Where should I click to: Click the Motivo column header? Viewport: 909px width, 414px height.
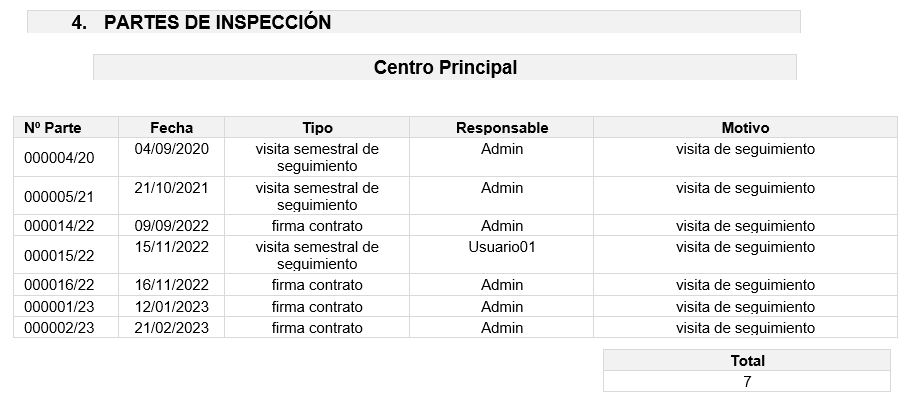pyautogui.click(x=745, y=128)
